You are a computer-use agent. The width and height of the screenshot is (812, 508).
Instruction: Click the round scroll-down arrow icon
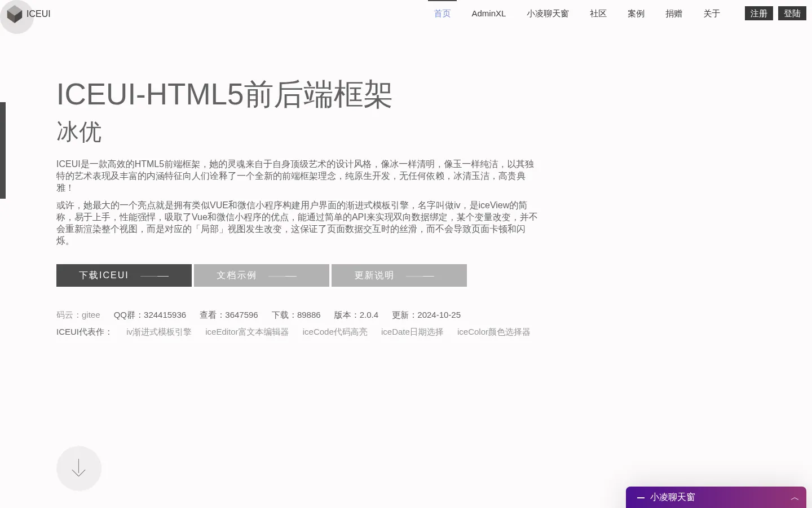tap(79, 468)
